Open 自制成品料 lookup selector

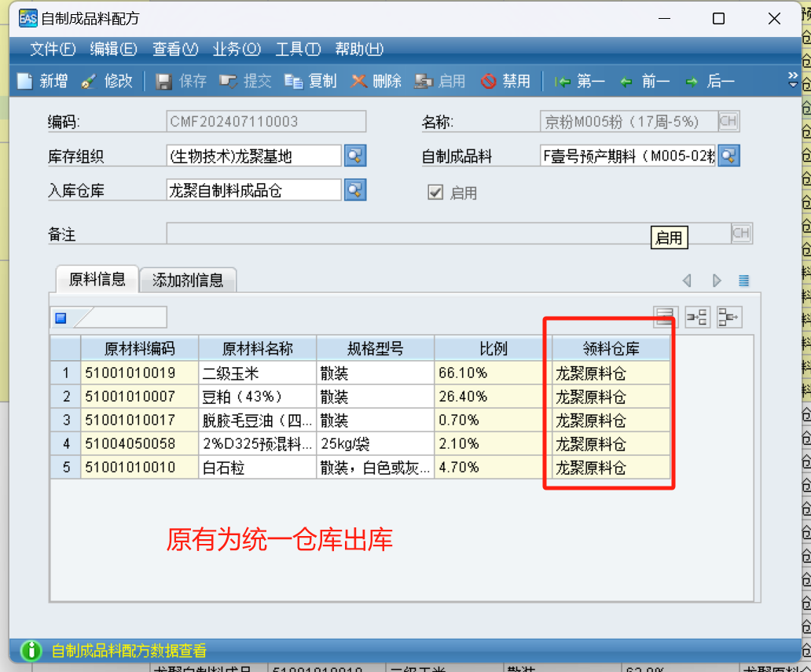point(729,156)
